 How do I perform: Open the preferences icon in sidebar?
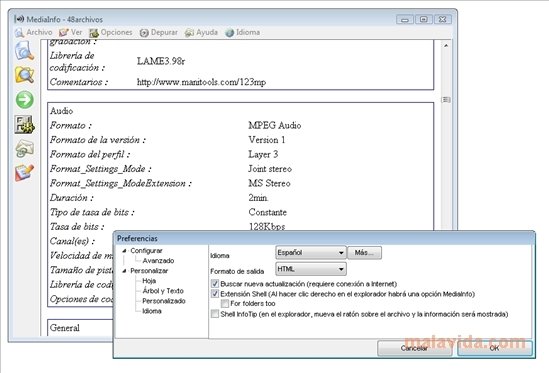coord(24,125)
